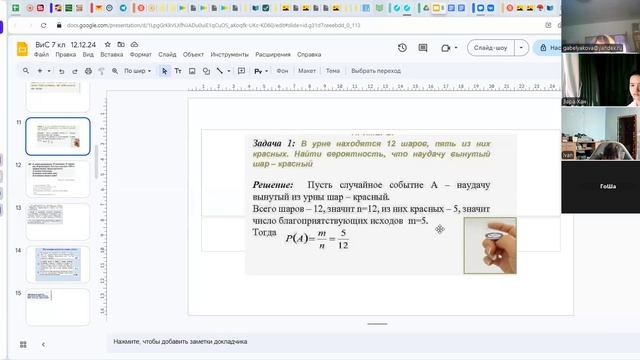Click the P(A)=m/n formula on slide
This screenshot has height=360, width=640.
317,239
